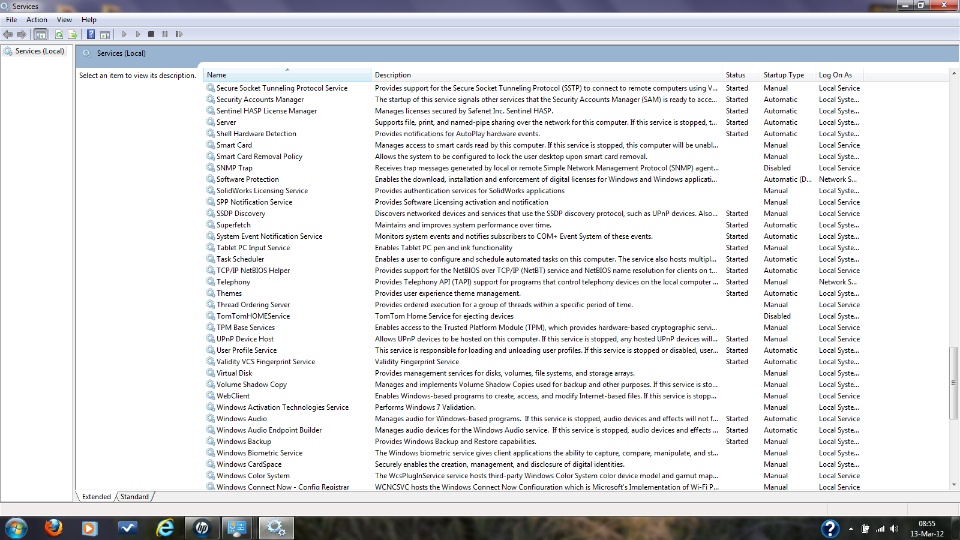Sort by the Startup Type column header

(787, 75)
